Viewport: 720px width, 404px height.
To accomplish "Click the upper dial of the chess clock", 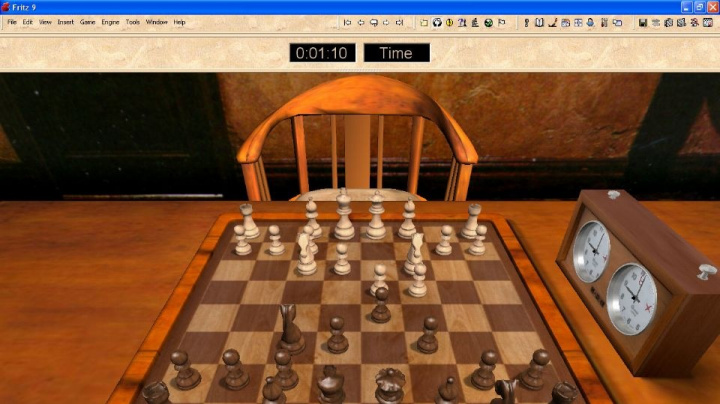I will click(x=591, y=251).
